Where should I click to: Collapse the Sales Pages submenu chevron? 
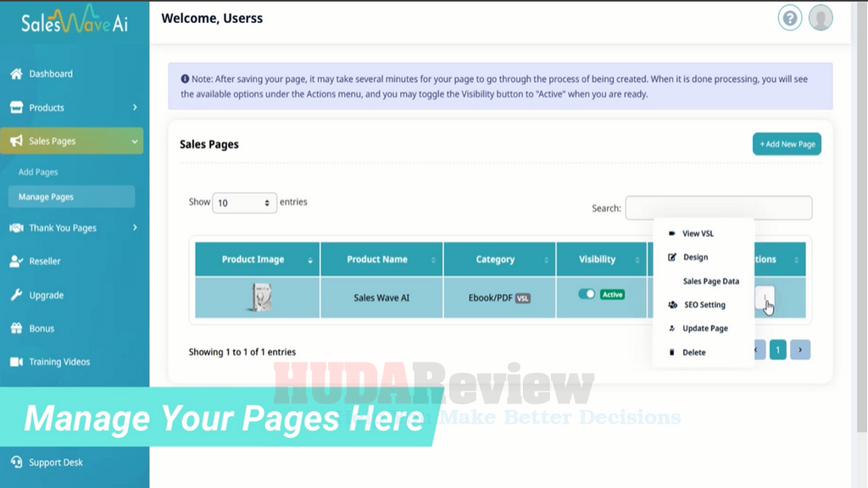pos(135,141)
